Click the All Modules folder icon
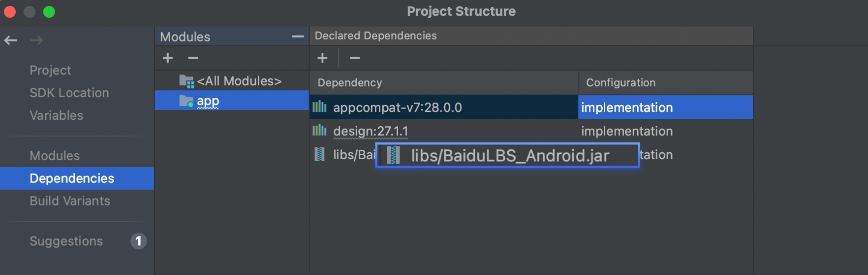Image resolution: width=868 pixels, height=275 pixels. tap(186, 81)
